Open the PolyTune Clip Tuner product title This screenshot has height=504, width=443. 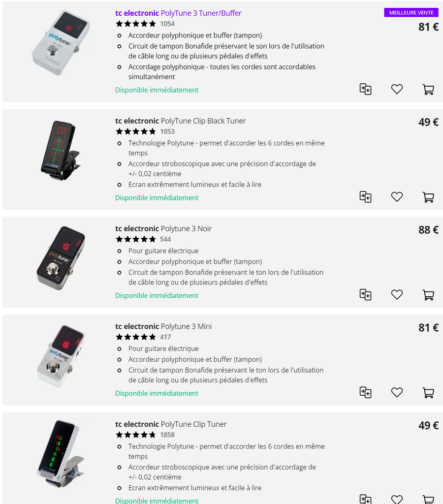click(171, 424)
